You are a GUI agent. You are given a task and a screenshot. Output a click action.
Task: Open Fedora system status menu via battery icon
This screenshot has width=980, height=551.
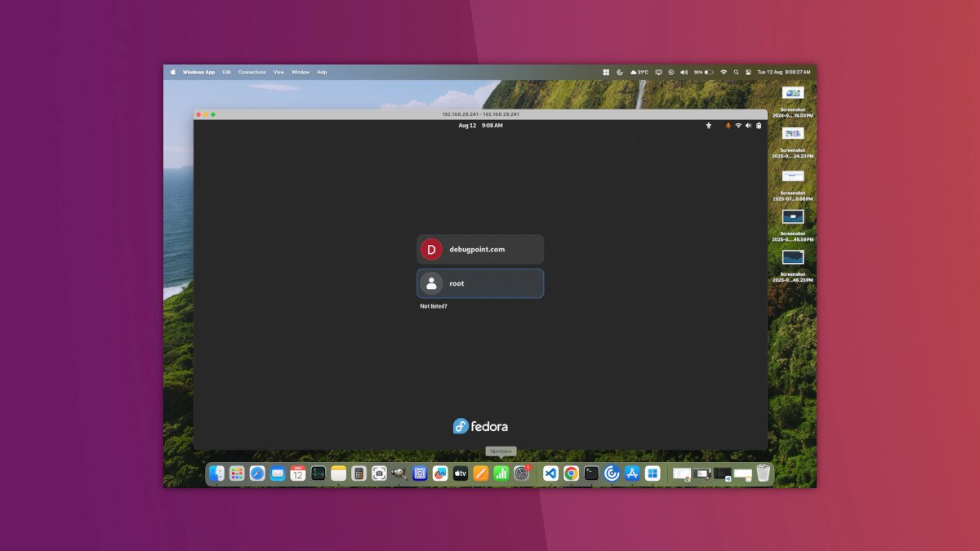(759, 126)
